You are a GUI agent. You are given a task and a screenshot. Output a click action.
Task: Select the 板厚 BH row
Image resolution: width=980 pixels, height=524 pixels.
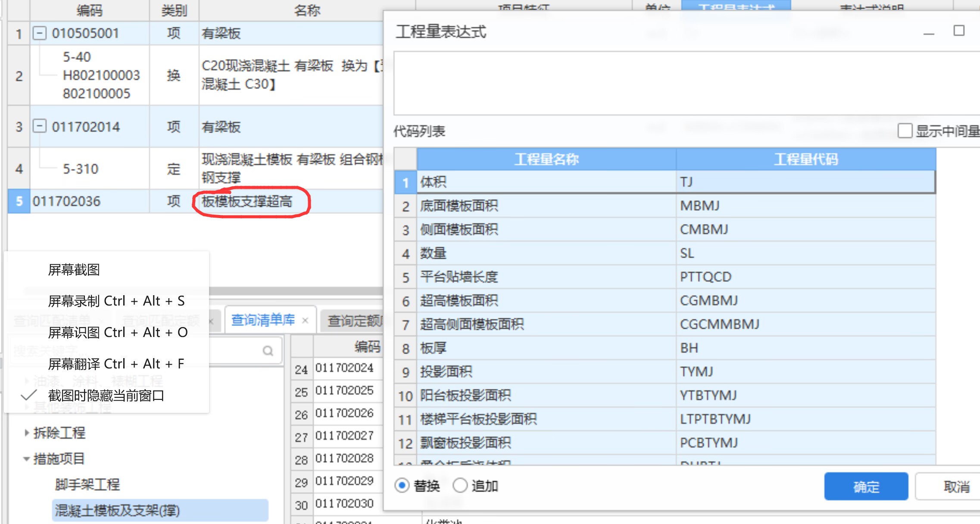point(665,348)
